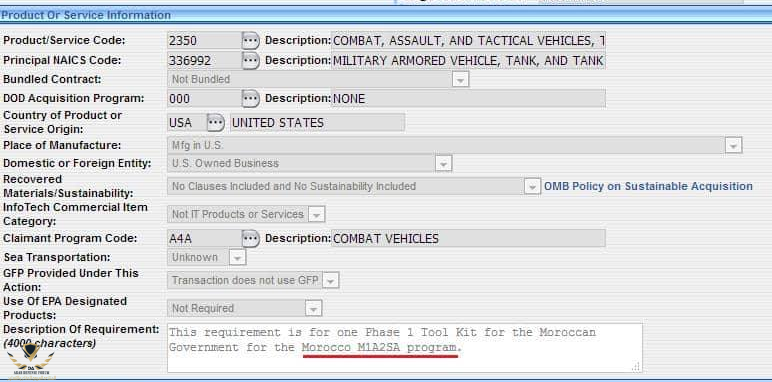Click the Principal NAICS Code label
Viewport: 772px width, 382px height.
coord(62,60)
